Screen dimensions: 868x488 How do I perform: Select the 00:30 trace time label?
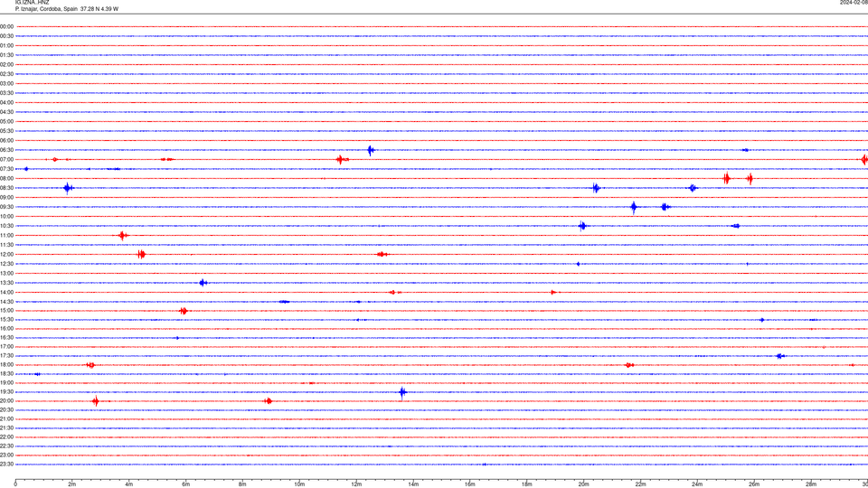(6, 36)
